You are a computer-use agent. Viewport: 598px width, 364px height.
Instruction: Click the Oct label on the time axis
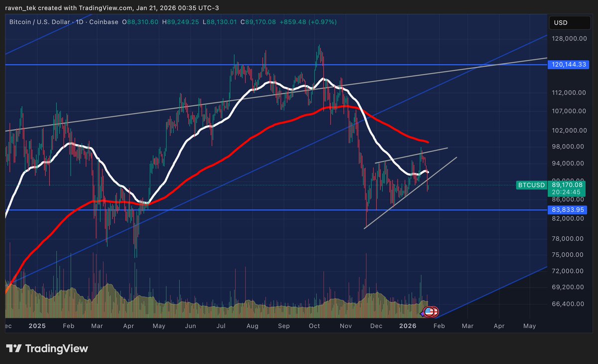point(314,326)
